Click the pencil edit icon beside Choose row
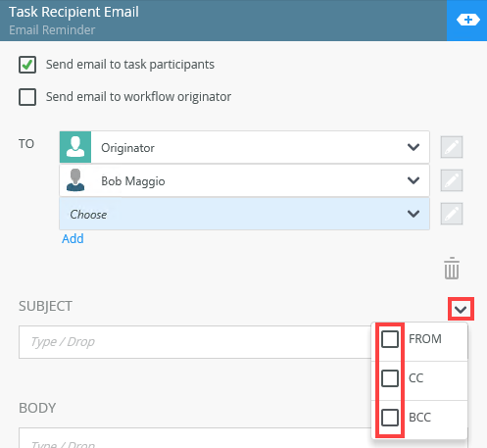 point(452,214)
